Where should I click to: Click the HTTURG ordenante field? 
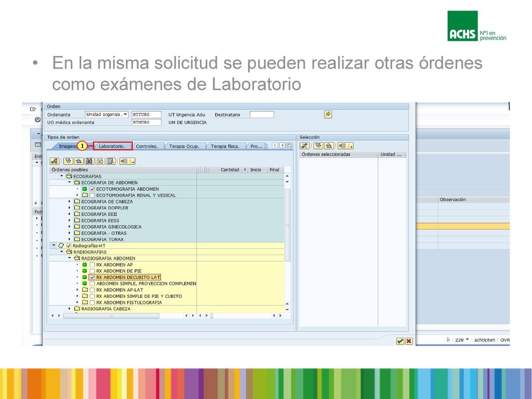click(146, 115)
